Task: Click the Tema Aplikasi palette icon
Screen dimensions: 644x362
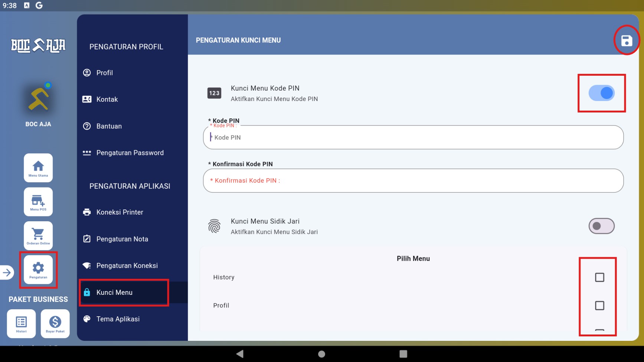Action: tap(87, 319)
